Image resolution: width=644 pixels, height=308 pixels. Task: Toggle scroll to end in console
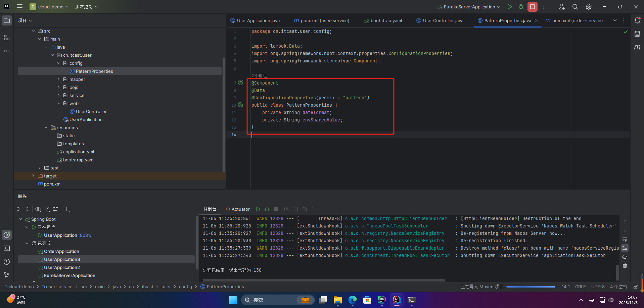(x=625, y=248)
